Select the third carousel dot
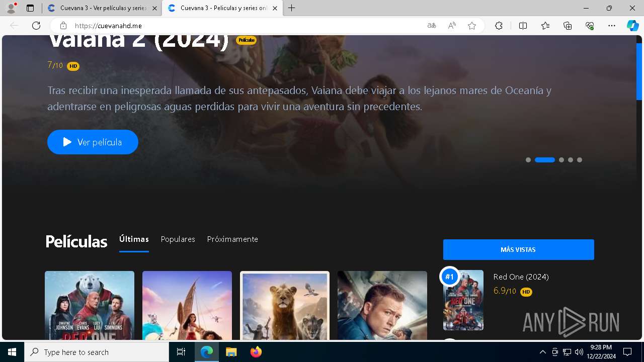This screenshot has width=644, height=362. pyautogui.click(x=561, y=160)
